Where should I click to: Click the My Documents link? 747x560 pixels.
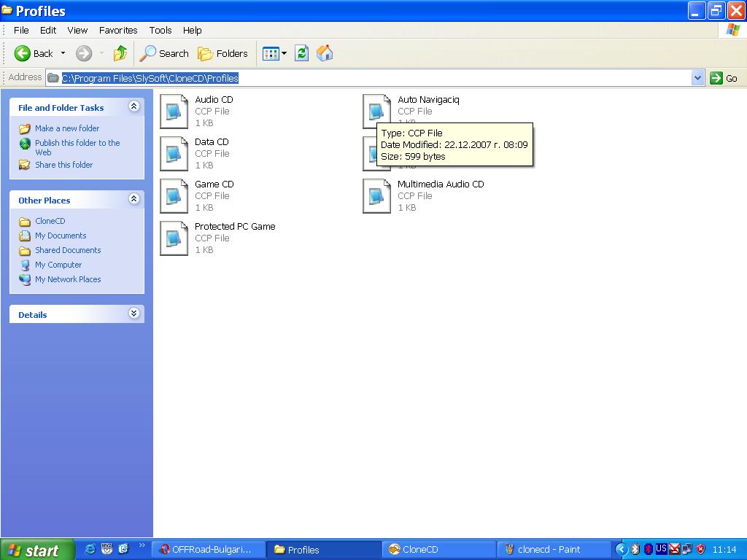[x=61, y=236]
